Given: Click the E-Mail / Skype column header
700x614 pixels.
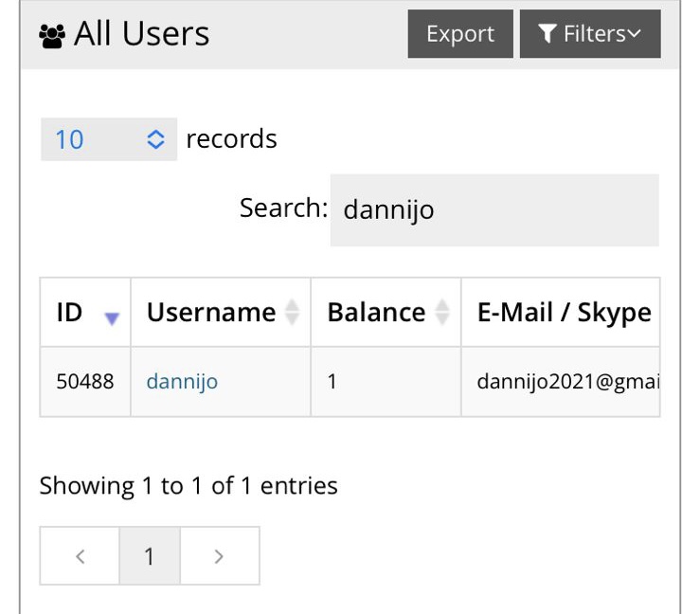Looking at the screenshot, I should 561,312.
